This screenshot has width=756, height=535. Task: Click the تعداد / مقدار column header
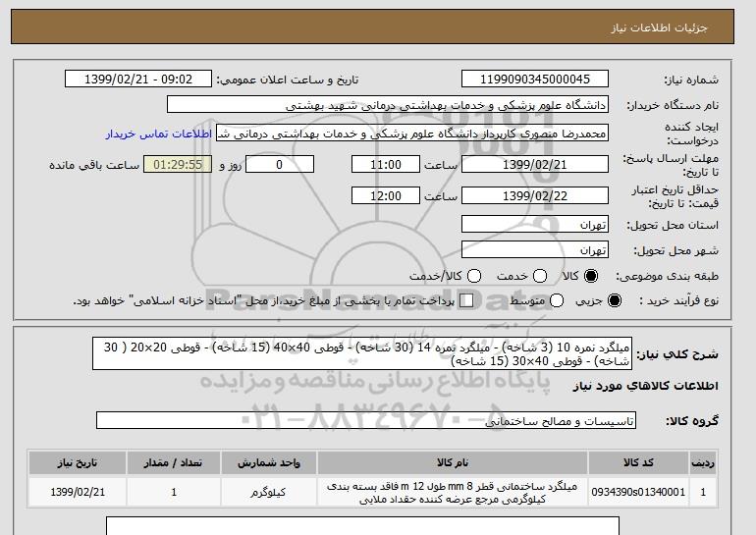[174, 462]
